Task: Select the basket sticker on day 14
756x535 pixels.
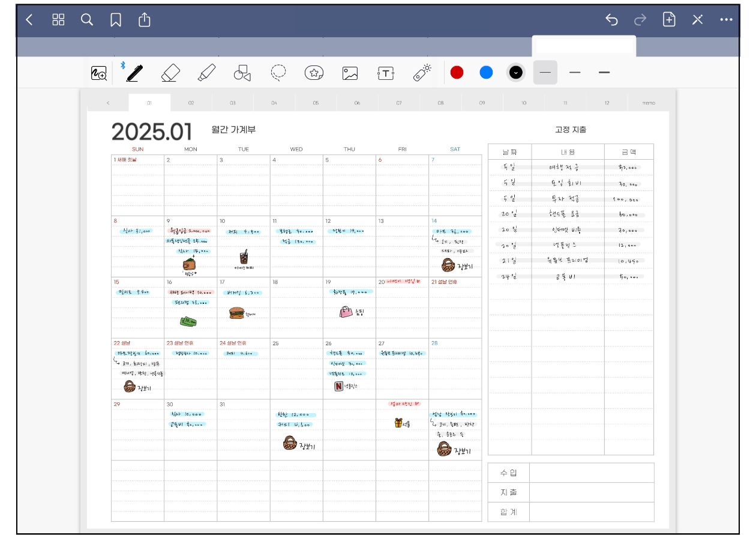Action: [448, 265]
